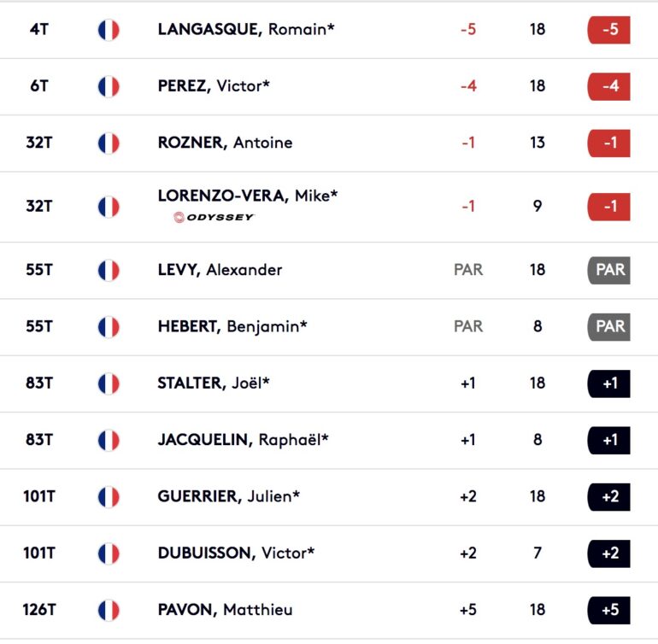
Task: Click the French flag next to Stalter
Action: (x=109, y=383)
